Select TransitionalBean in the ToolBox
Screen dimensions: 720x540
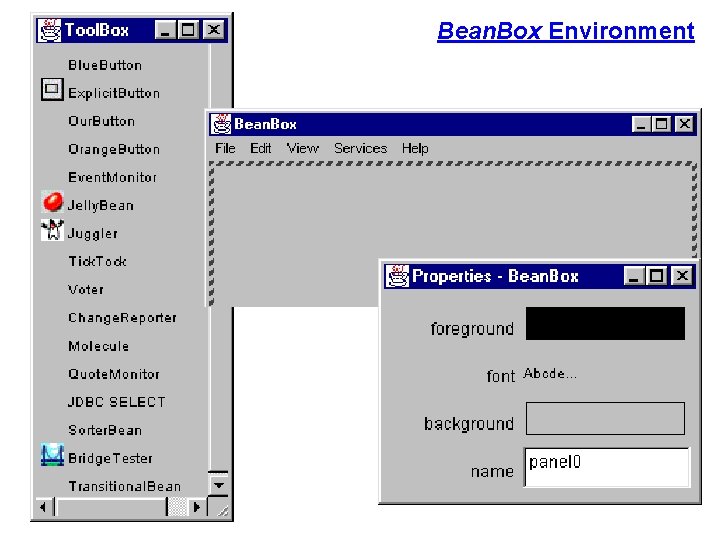point(124,486)
